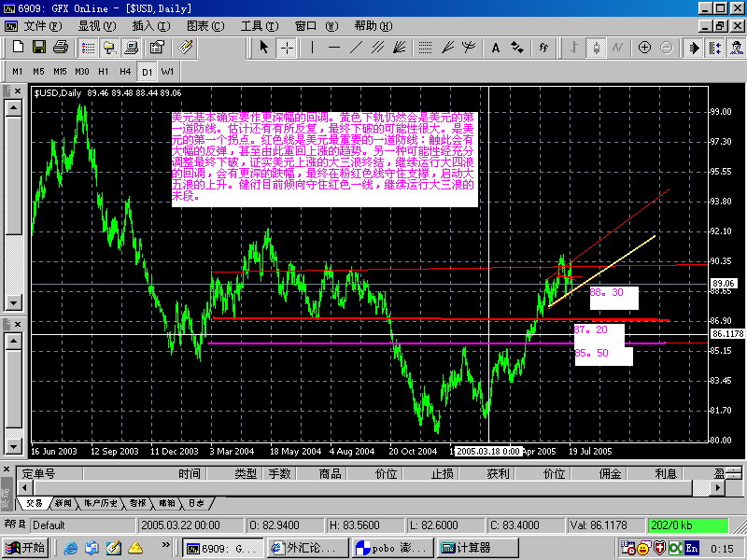Viewport: 747px width, 560px height.
Task: Sort by the 定单号 column header
Action: point(49,473)
